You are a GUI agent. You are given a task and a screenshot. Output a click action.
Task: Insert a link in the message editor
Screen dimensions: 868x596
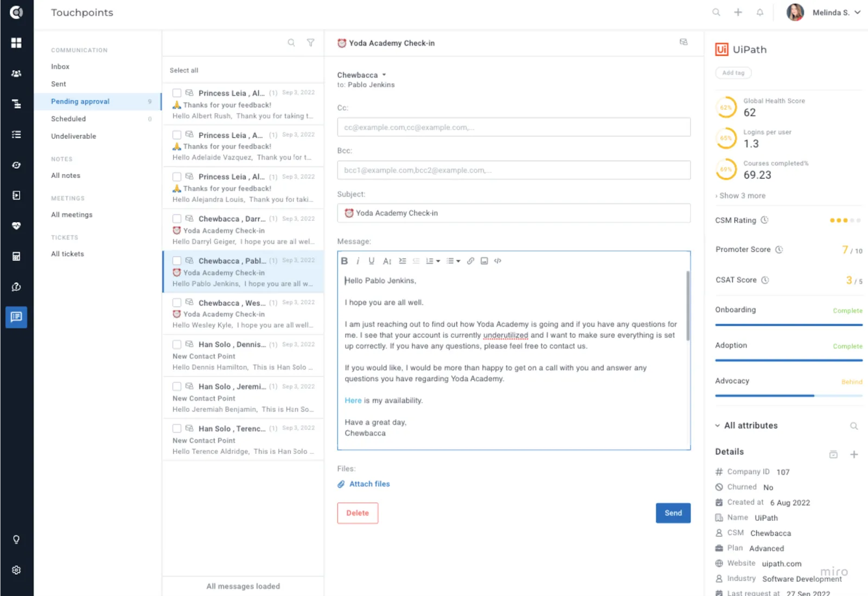pos(470,261)
